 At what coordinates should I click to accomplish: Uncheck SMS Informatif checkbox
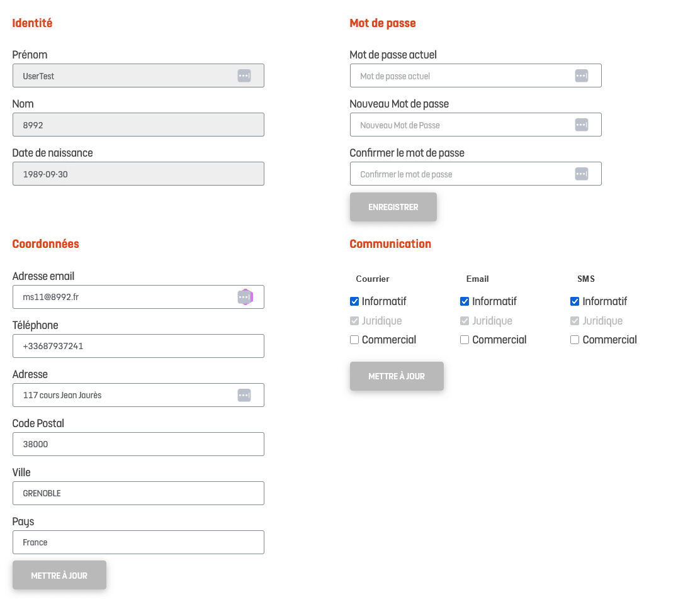pos(575,302)
